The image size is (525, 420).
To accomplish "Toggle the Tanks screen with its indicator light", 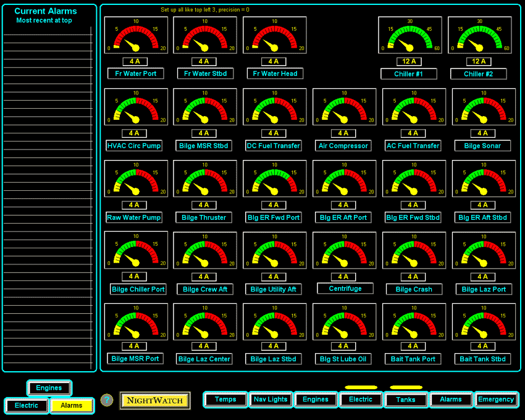I will 406,400.
